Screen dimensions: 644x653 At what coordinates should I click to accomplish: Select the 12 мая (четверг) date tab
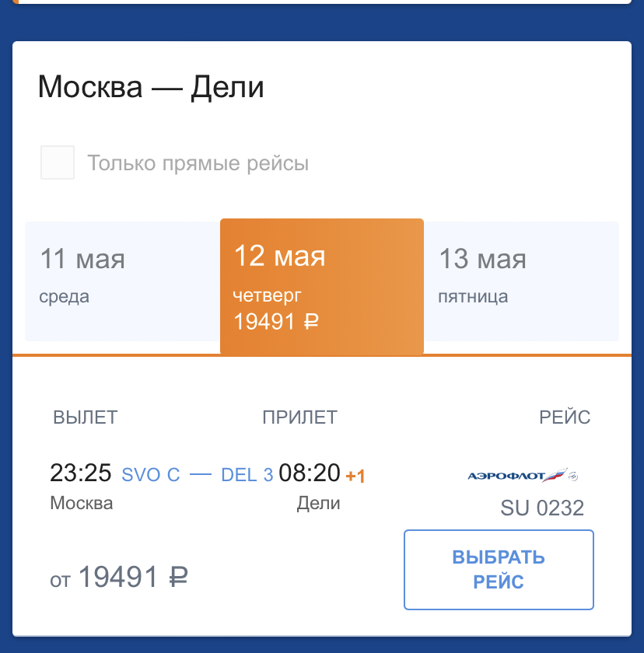(321, 286)
